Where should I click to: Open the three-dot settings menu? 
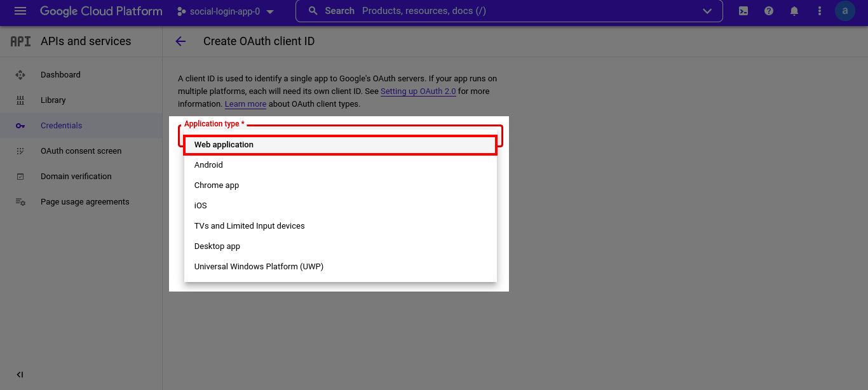pos(820,11)
